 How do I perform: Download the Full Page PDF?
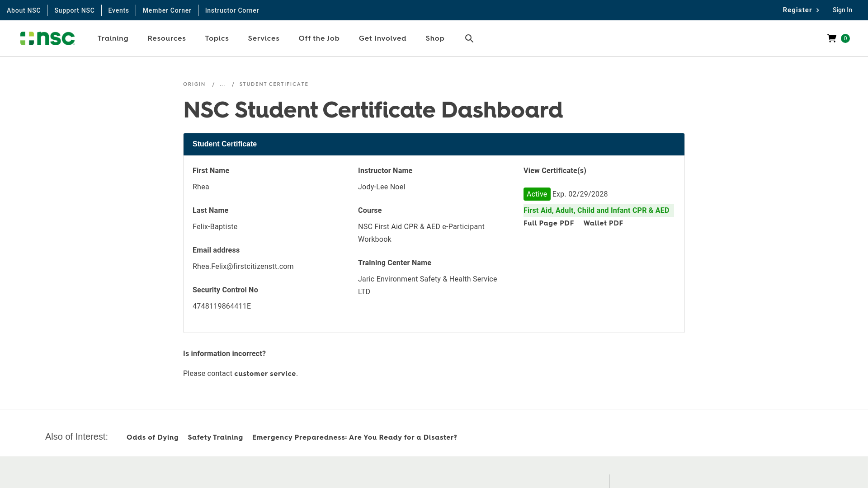click(549, 223)
